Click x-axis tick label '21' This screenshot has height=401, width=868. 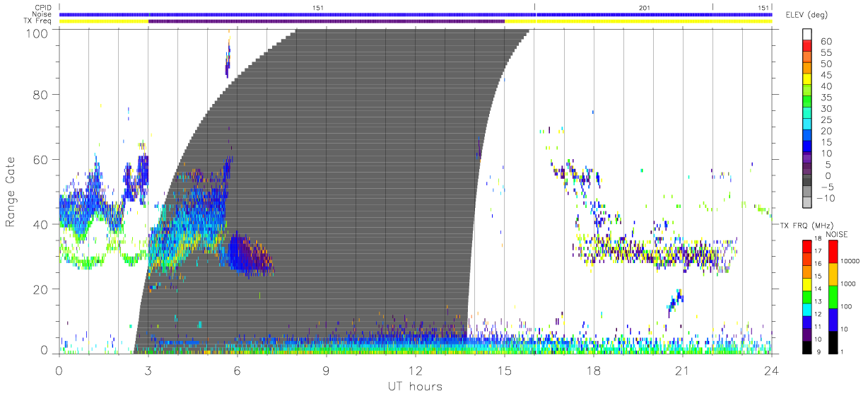683,370
